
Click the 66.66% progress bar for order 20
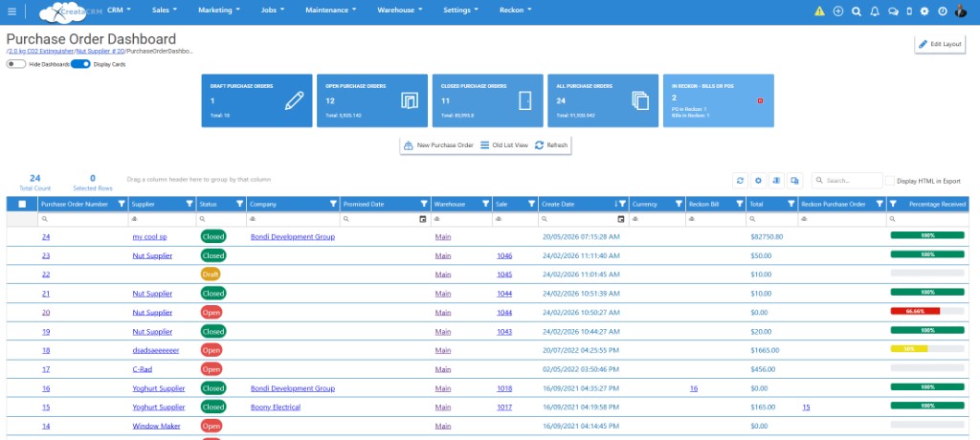(927, 311)
